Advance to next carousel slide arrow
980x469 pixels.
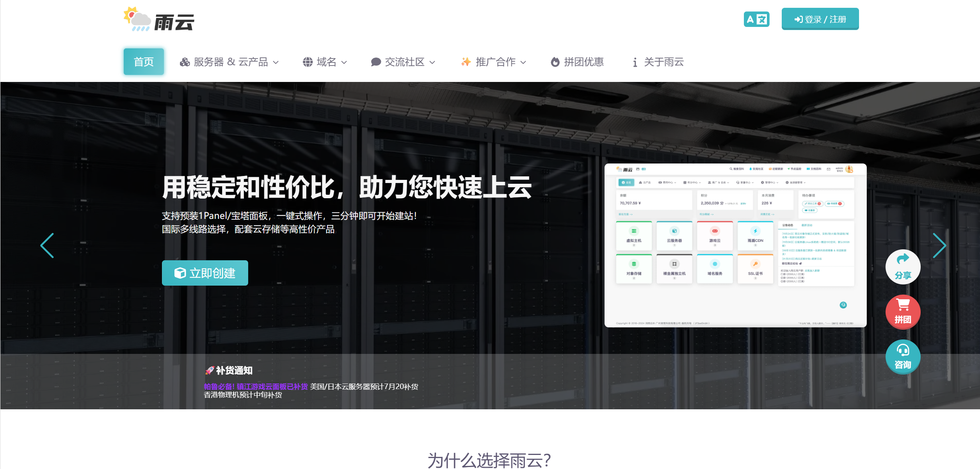pos(939,245)
